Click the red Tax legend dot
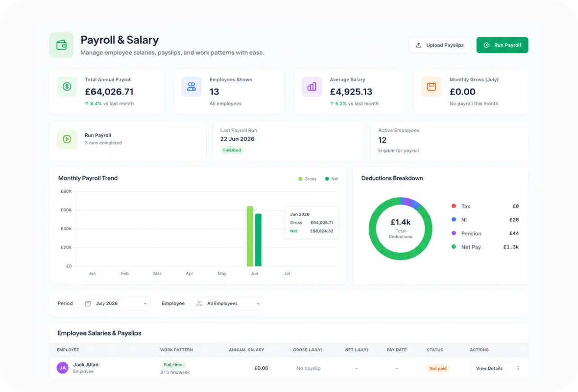 coord(454,206)
